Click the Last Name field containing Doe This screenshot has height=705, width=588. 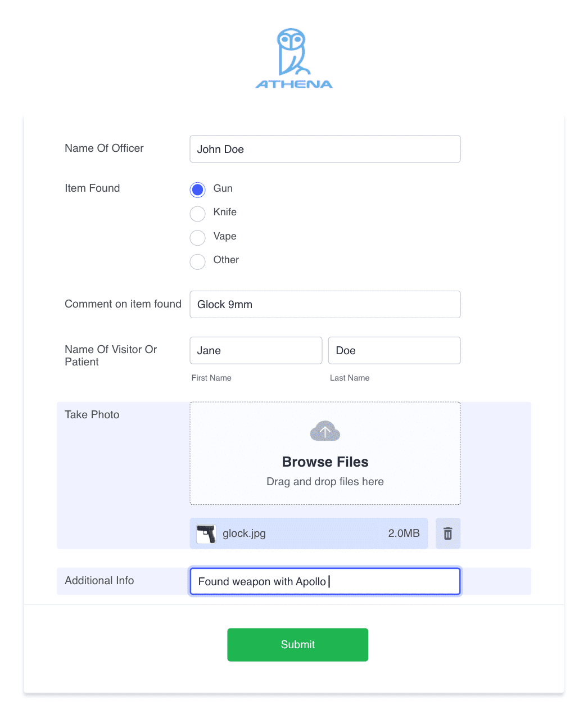[394, 350]
